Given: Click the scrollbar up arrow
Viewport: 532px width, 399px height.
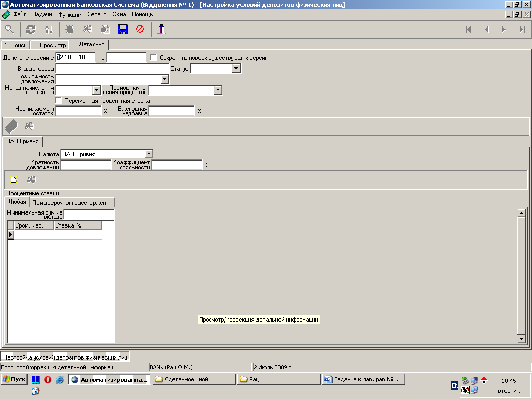Looking at the screenshot, I should pos(522,213).
